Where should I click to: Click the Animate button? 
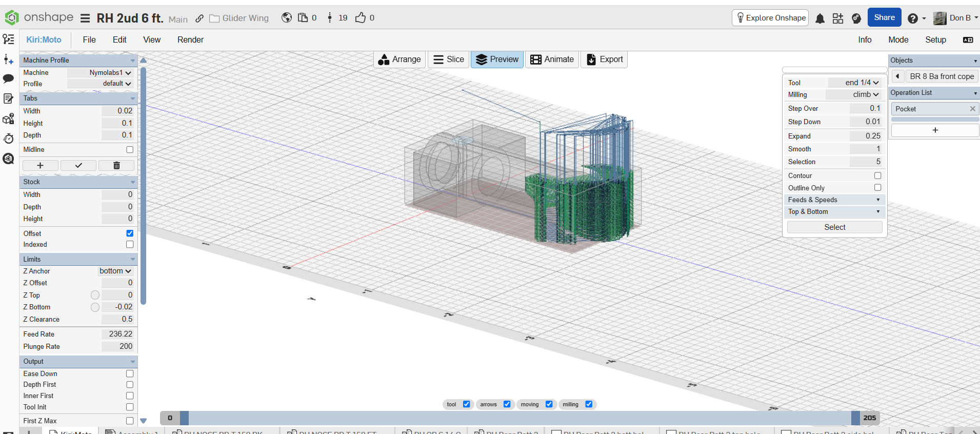(552, 60)
